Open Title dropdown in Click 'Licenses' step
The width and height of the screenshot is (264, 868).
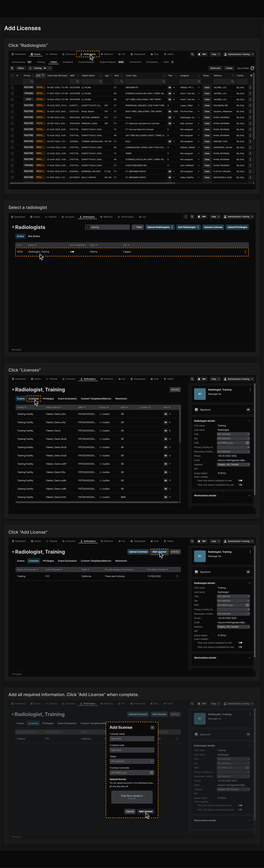(x=233, y=434)
